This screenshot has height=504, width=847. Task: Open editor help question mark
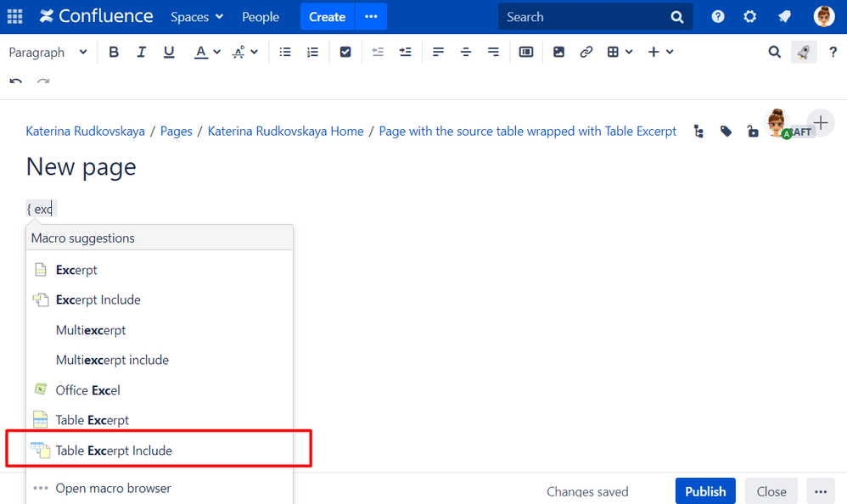click(833, 52)
